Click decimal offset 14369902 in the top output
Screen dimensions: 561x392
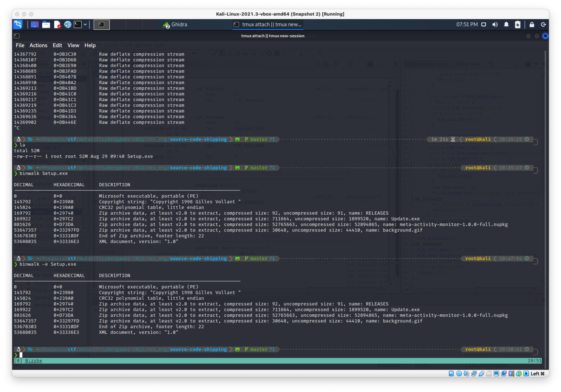[25, 122]
